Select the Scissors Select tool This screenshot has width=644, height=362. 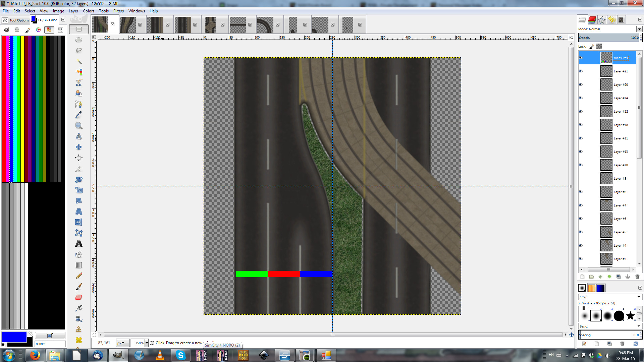click(x=79, y=83)
